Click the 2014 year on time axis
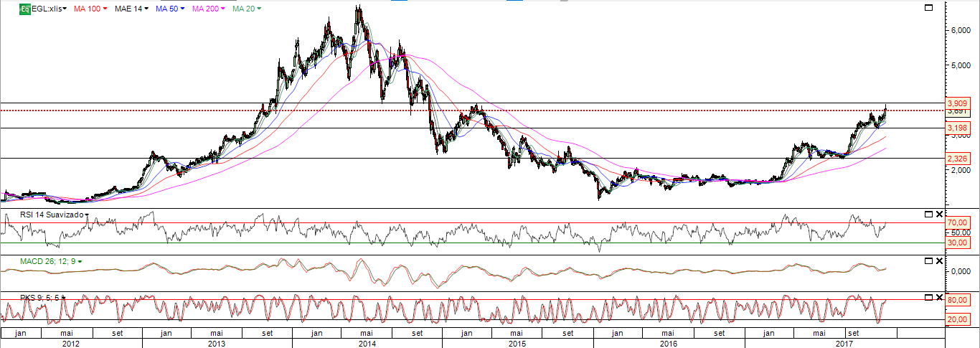 367,343
